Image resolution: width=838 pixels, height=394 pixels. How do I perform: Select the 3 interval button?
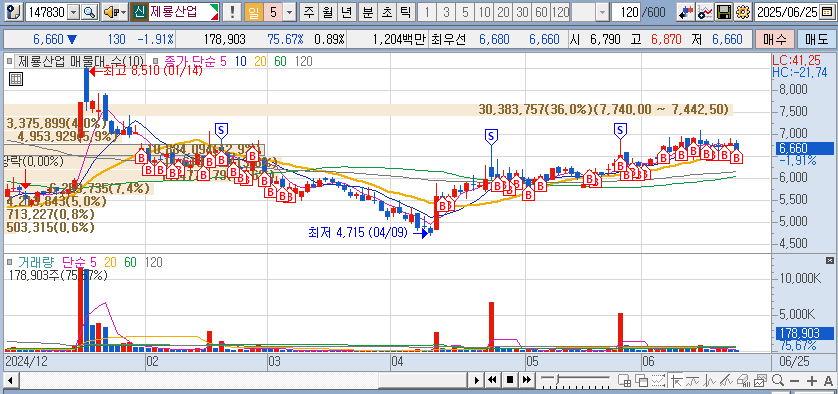(x=446, y=11)
